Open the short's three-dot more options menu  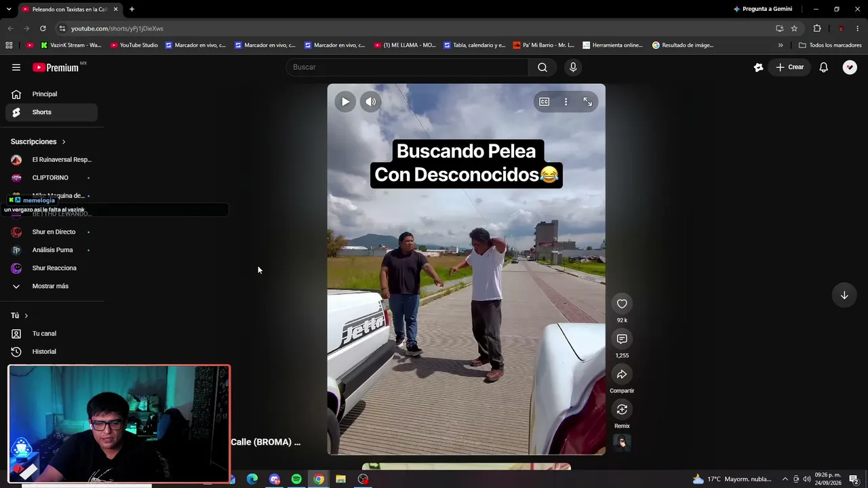tap(566, 102)
